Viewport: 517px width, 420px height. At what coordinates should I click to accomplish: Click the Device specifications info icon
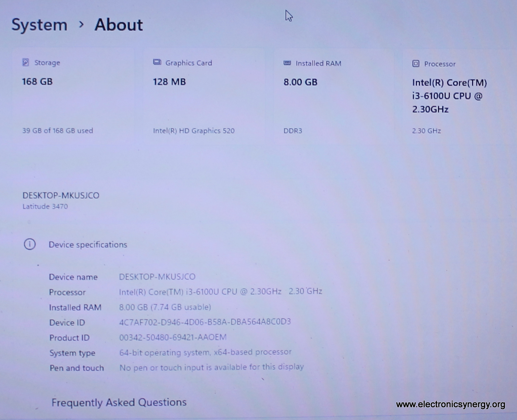tap(30, 244)
